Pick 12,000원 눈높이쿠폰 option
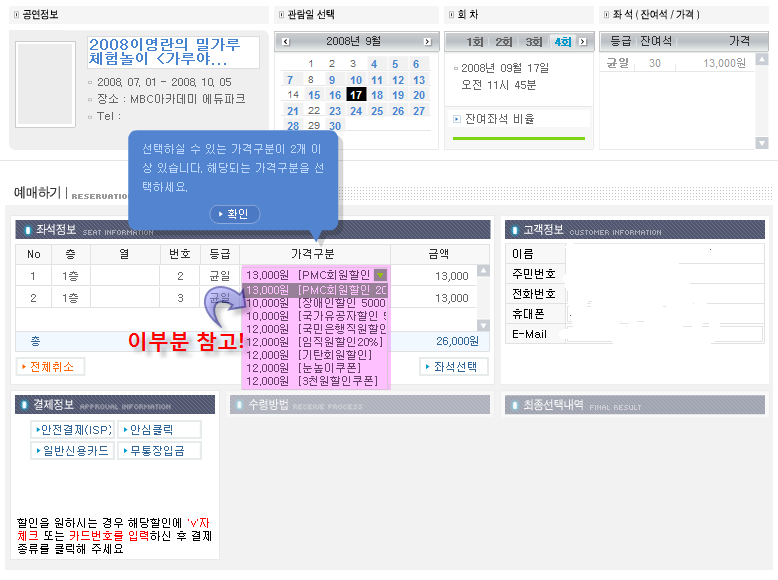The width and height of the screenshot is (778, 580). [x=316, y=368]
